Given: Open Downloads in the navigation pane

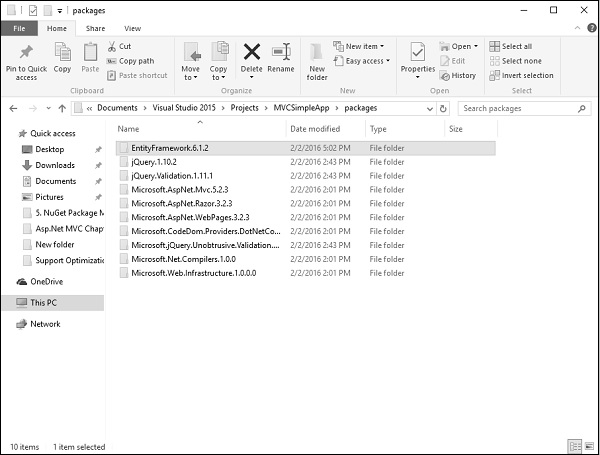Looking at the screenshot, I should 49,165.
